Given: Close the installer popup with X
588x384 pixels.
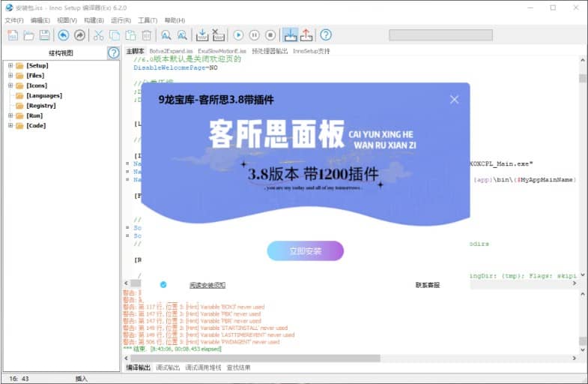Looking at the screenshot, I should (454, 100).
